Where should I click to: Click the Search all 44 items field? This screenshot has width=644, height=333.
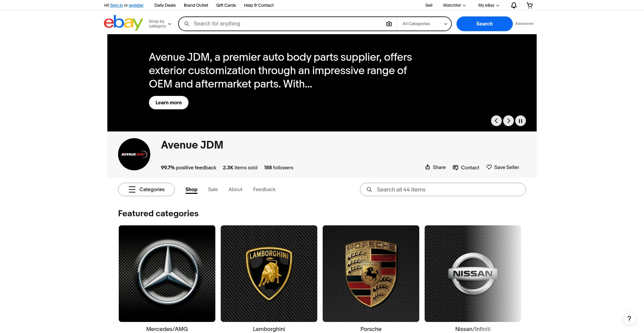[x=442, y=189]
